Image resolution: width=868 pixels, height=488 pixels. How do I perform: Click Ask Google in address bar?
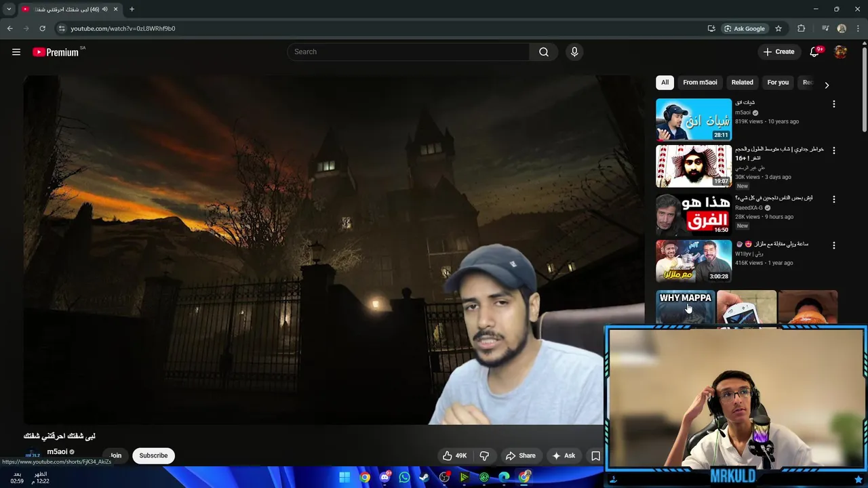pyautogui.click(x=745, y=28)
